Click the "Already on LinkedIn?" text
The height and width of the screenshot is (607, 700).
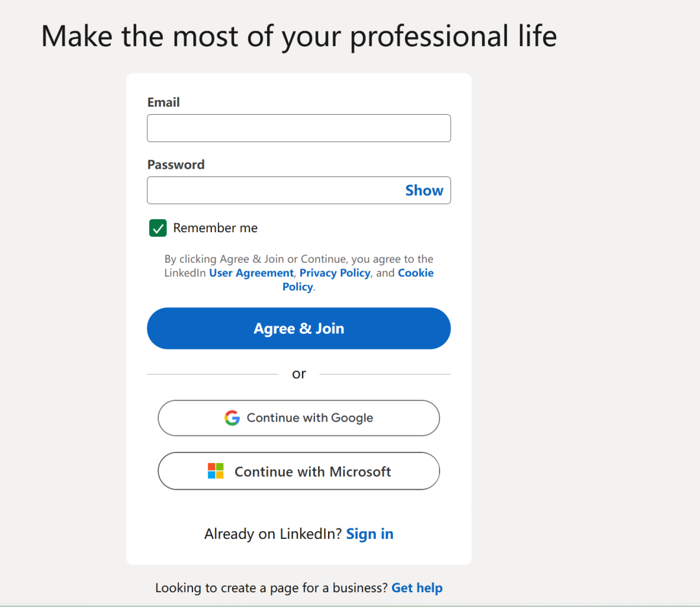(273, 534)
